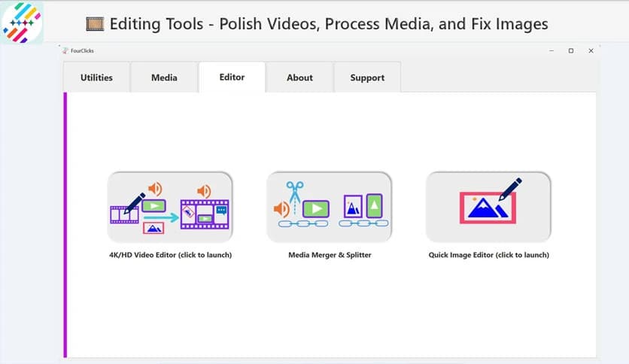Click the 'Media Merger & Splitter' label
The image size is (629, 364).
330,255
